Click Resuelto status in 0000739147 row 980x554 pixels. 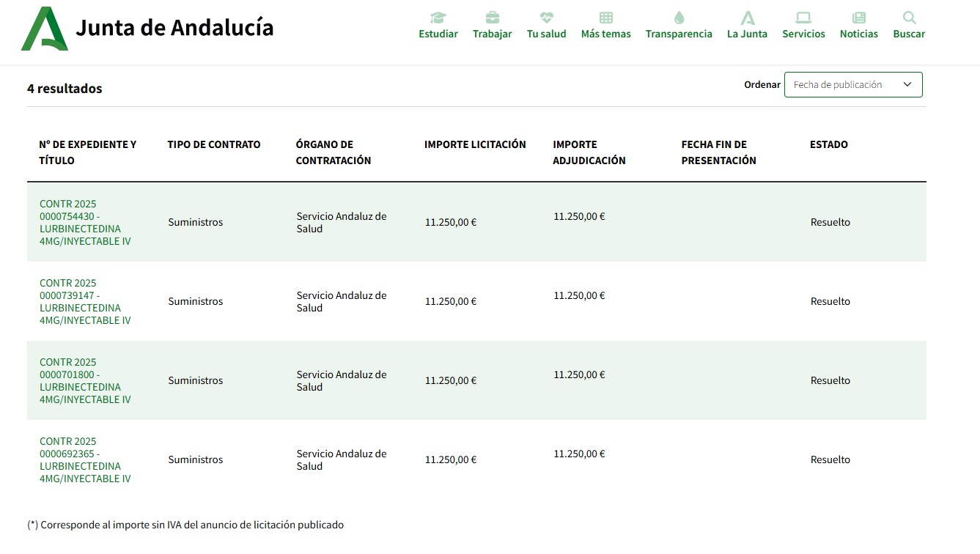(830, 301)
